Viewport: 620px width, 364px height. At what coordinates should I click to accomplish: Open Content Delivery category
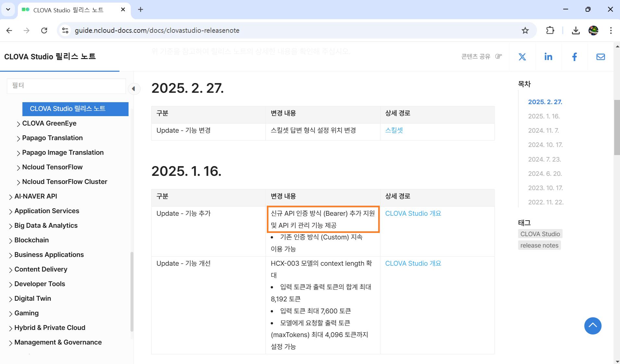tap(41, 269)
